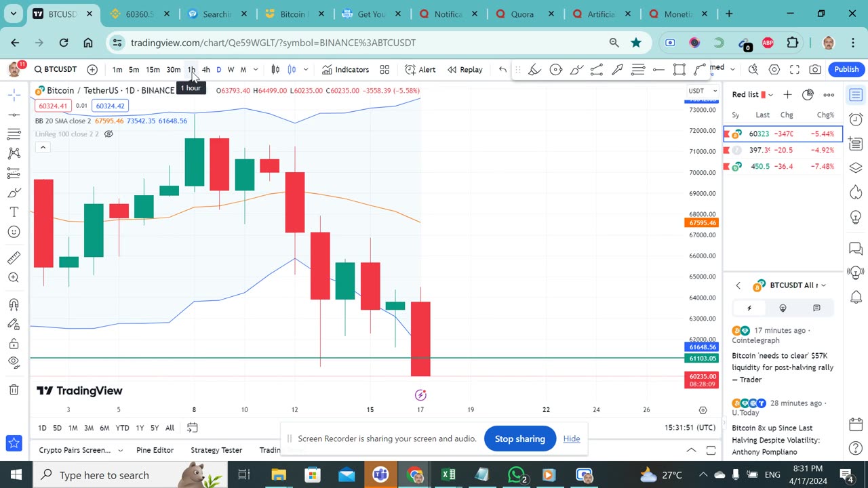Select the Text annotation tool
Screen dimensions: 868x488
pyautogui.click(x=14, y=212)
